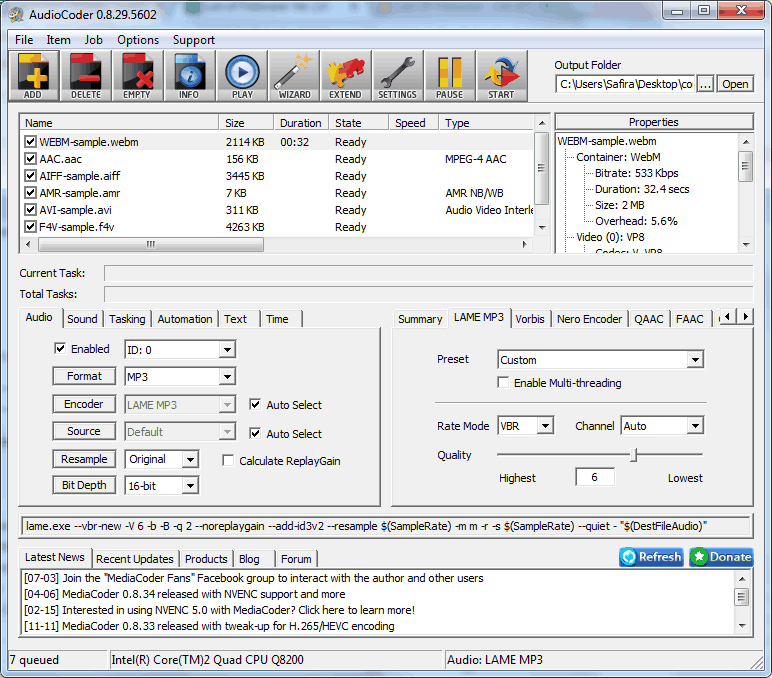772x678 pixels.
Task: Click the Encoder button
Action: [84, 404]
